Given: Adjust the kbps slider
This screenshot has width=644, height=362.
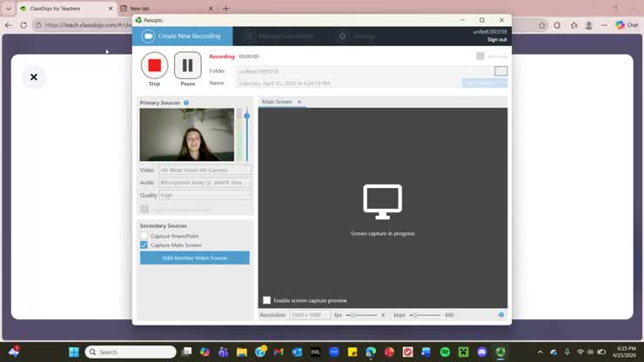Looking at the screenshot, I should click(x=415, y=315).
